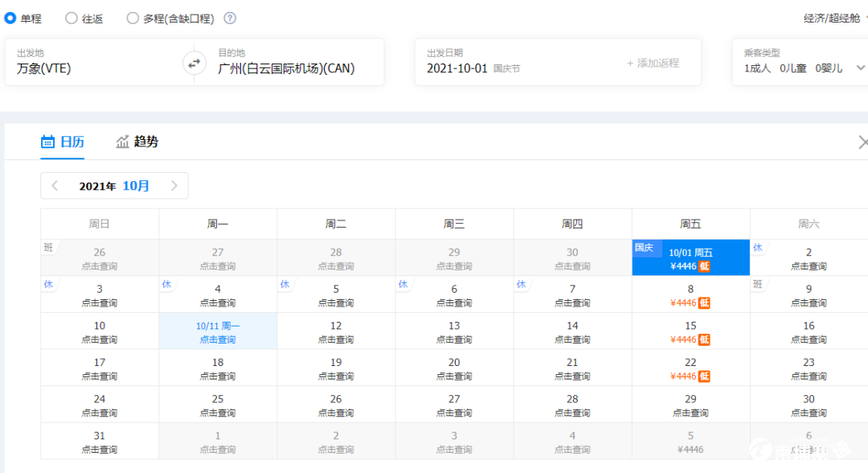The width and height of the screenshot is (868, 473).
Task: Click 点击查询 under October 25
Action: [x=218, y=413]
